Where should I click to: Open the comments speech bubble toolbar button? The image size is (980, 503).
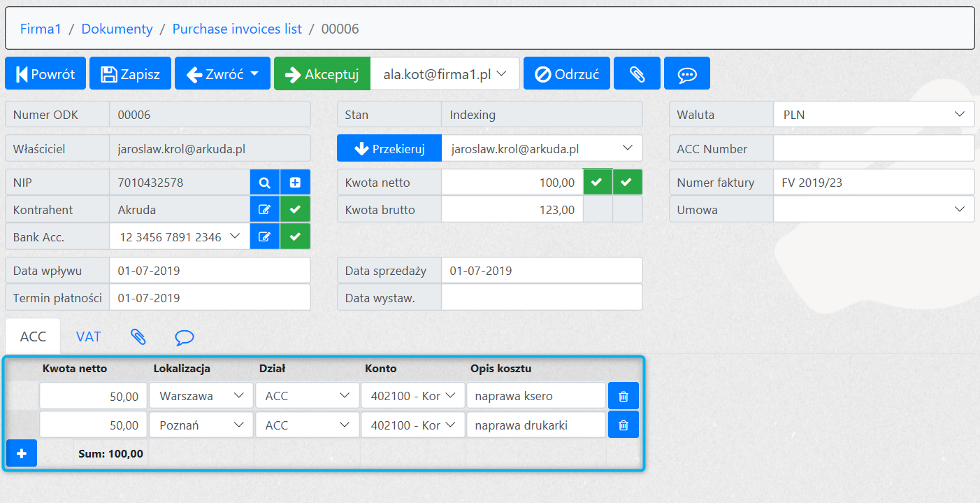coord(687,74)
